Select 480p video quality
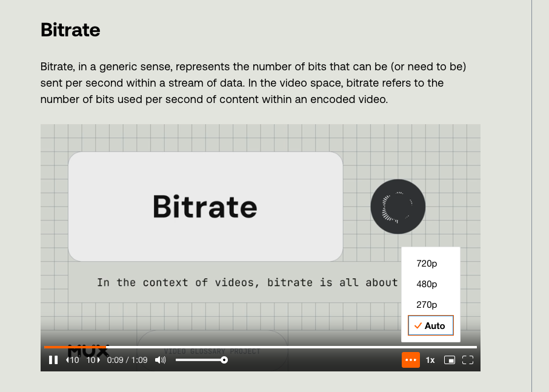 pyautogui.click(x=427, y=284)
